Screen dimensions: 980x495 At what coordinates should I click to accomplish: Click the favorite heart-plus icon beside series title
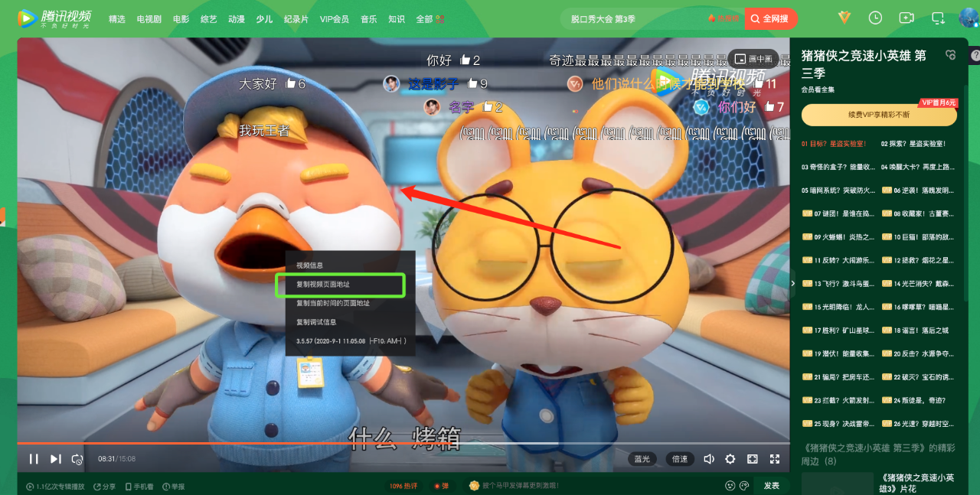tap(950, 55)
